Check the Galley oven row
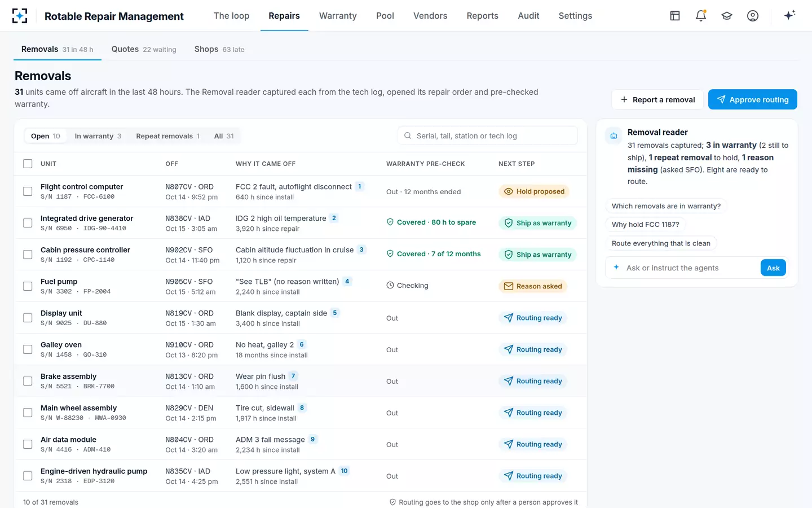Viewport: 812px width, 508px height. point(28,349)
